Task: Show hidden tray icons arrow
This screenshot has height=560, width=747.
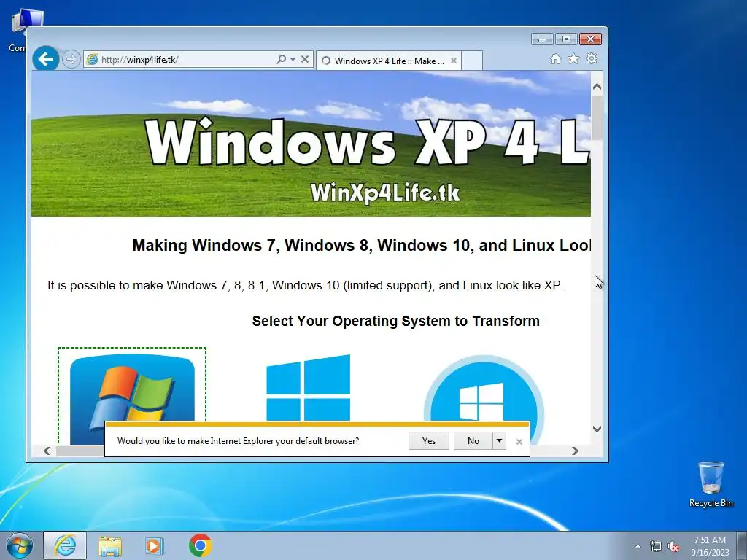Action: click(x=638, y=546)
